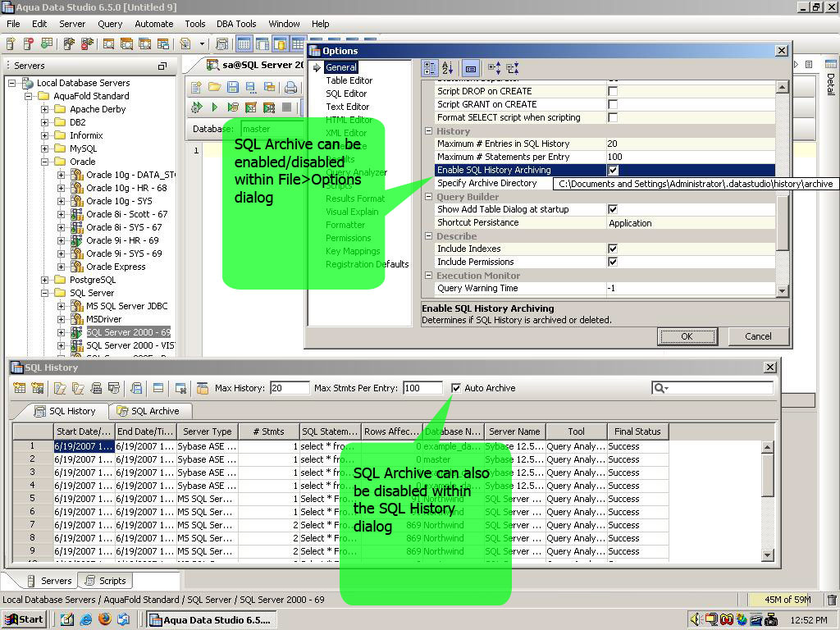840x630 pixels.
Task: Click Cancel in the Options dialog
Action: click(758, 336)
